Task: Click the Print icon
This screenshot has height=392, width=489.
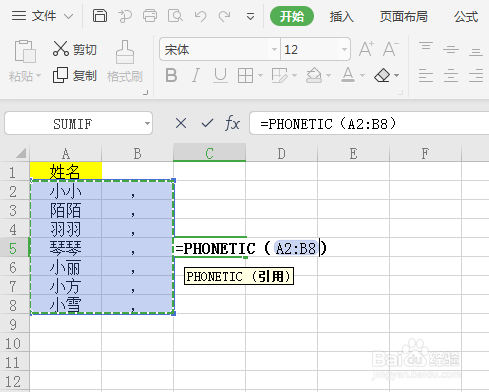Action: 150,16
